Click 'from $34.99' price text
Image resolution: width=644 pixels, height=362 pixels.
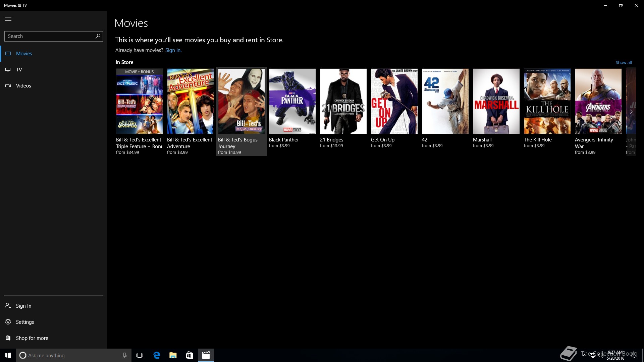[x=127, y=153]
